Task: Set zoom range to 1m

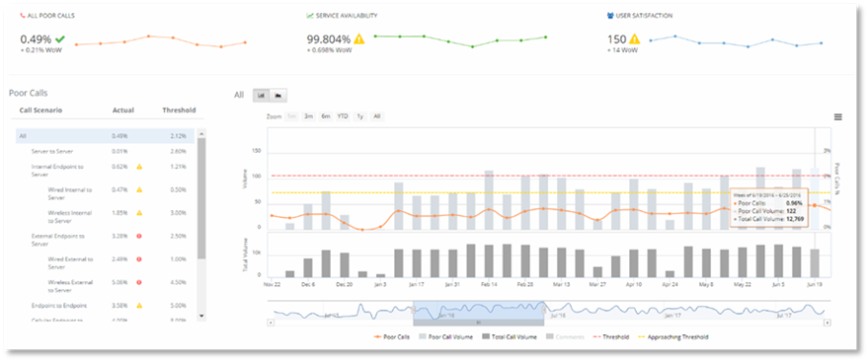Action: pos(291,116)
